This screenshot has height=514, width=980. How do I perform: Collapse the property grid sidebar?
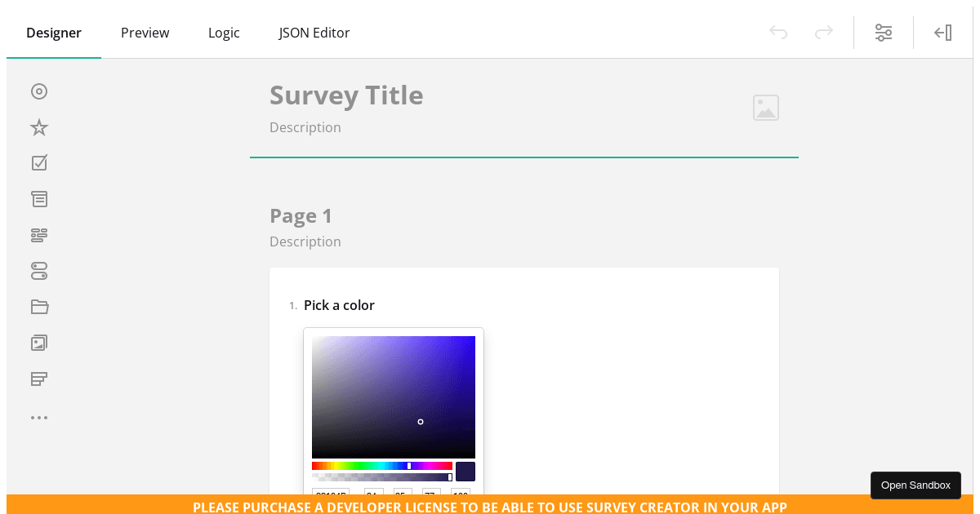942,33
